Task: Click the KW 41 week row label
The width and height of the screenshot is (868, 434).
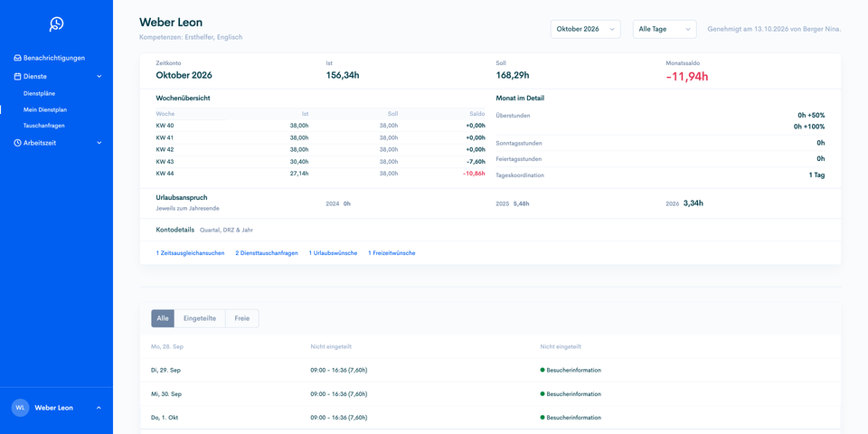Action: 165,137
